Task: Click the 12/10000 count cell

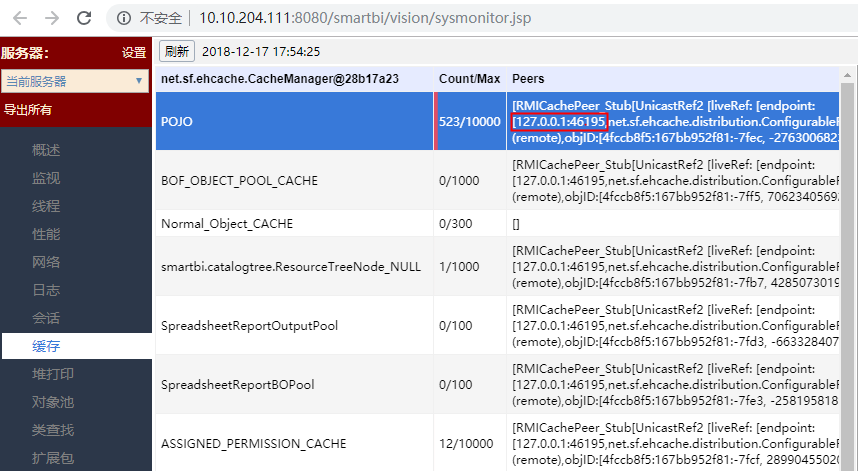Action: coord(469,443)
